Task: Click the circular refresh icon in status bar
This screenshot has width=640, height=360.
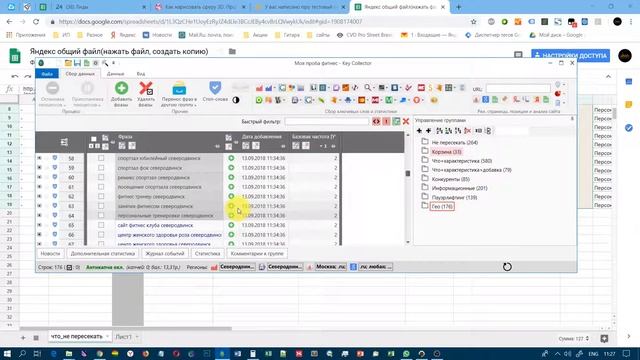Action: coord(507,267)
